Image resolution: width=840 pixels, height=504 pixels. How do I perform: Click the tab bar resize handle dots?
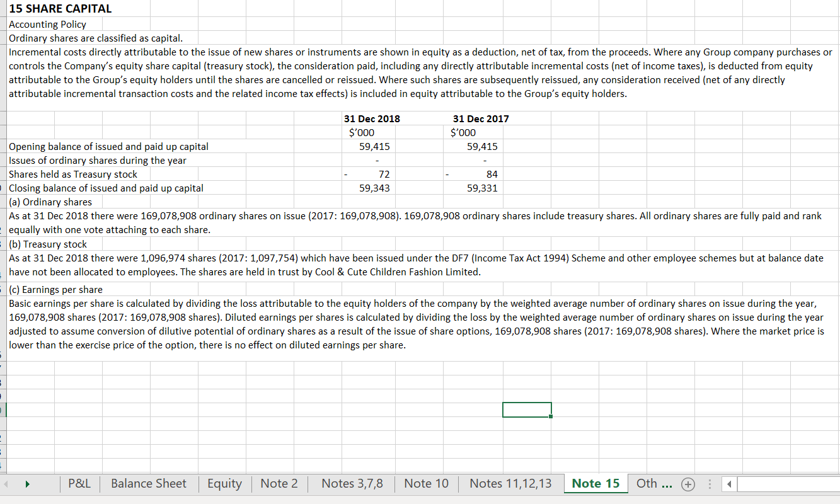[x=711, y=484]
